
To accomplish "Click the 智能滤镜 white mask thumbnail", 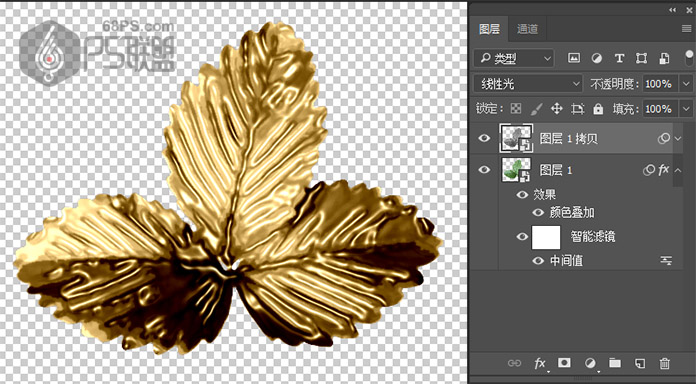I will 546,237.
